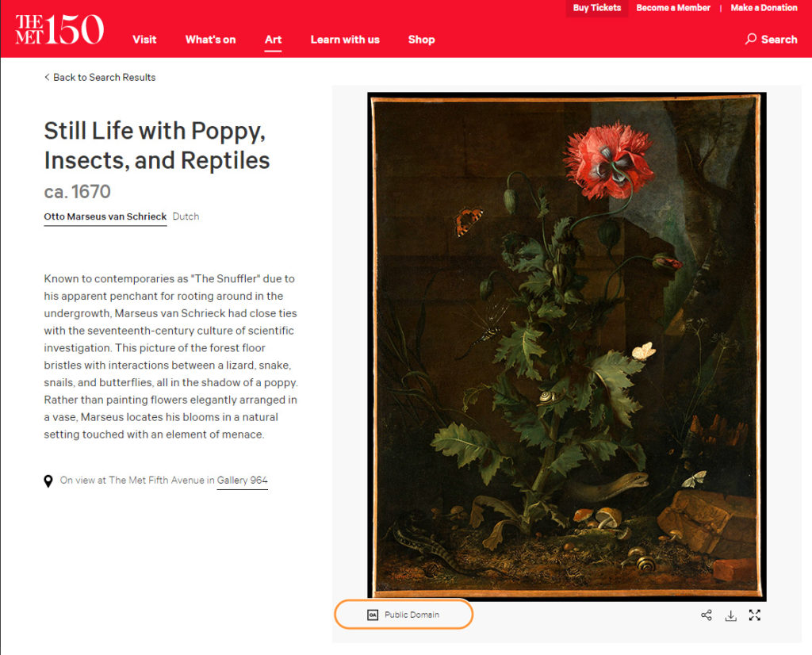Click the back chevron before Search Results

(x=47, y=77)
